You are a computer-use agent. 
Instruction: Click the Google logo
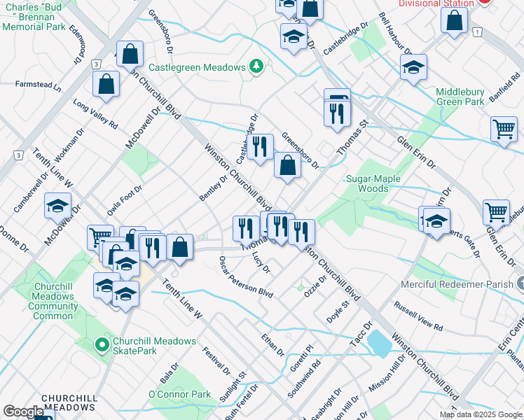point(23,412)
